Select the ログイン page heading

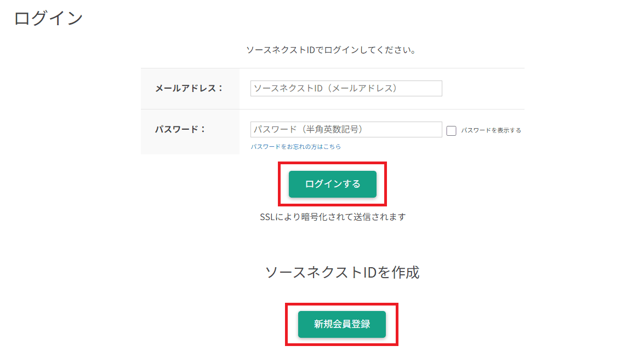coord(48,19)
